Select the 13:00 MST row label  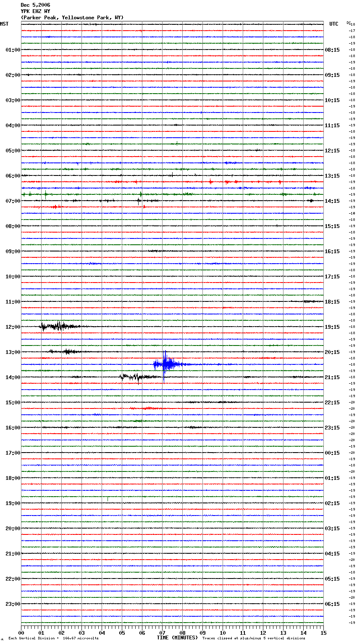13,352
